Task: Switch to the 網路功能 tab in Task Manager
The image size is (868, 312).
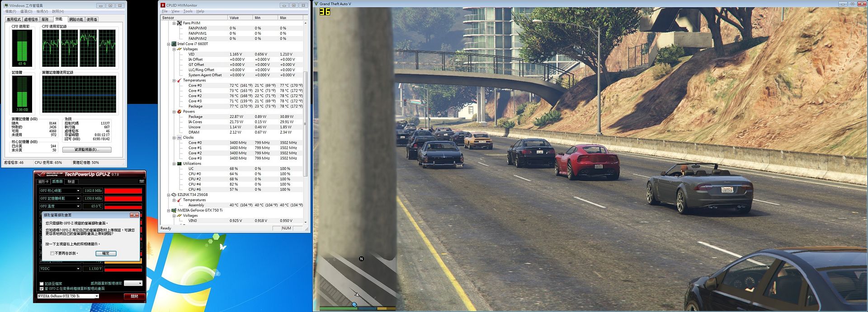Action: [x=76, y=19]
